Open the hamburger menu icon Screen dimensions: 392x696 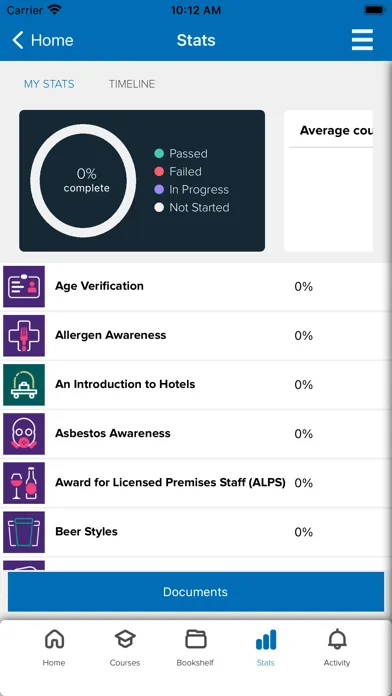tap(362, 40)
